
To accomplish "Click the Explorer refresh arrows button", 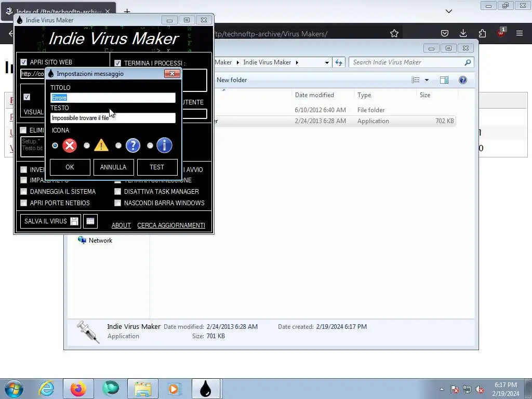I will tap(339, 62).
